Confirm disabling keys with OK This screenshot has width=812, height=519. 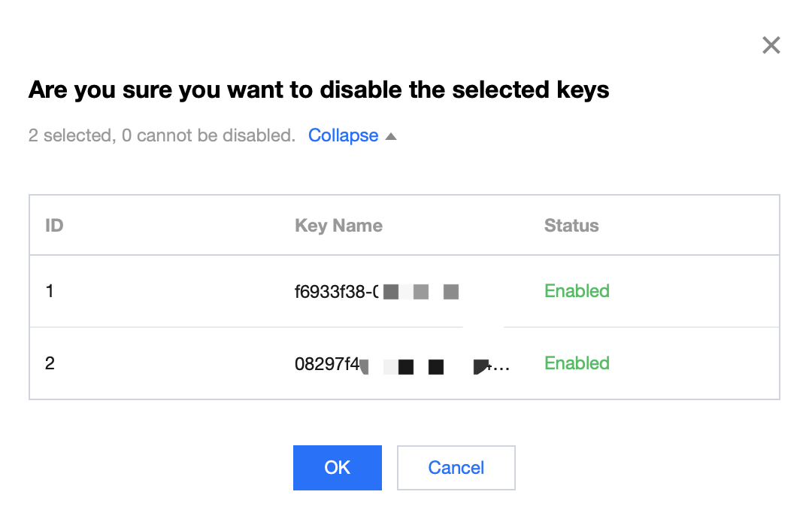click(337, 467)
